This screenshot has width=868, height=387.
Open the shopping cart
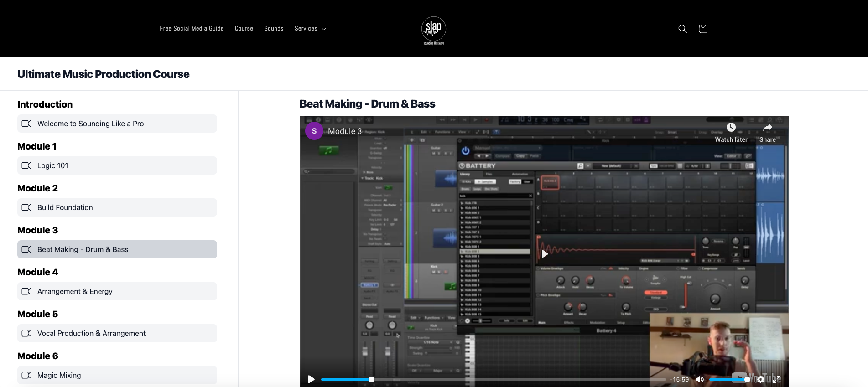702,29
